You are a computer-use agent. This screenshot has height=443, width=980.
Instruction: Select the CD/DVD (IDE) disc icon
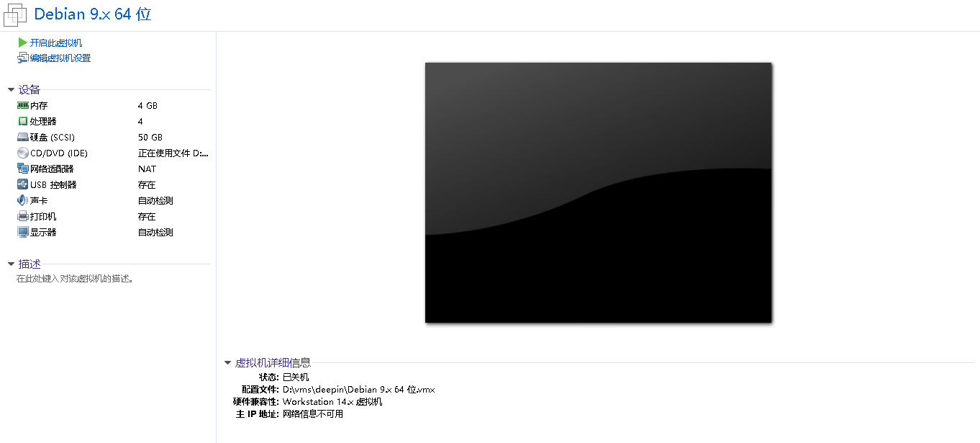(23, 153)
